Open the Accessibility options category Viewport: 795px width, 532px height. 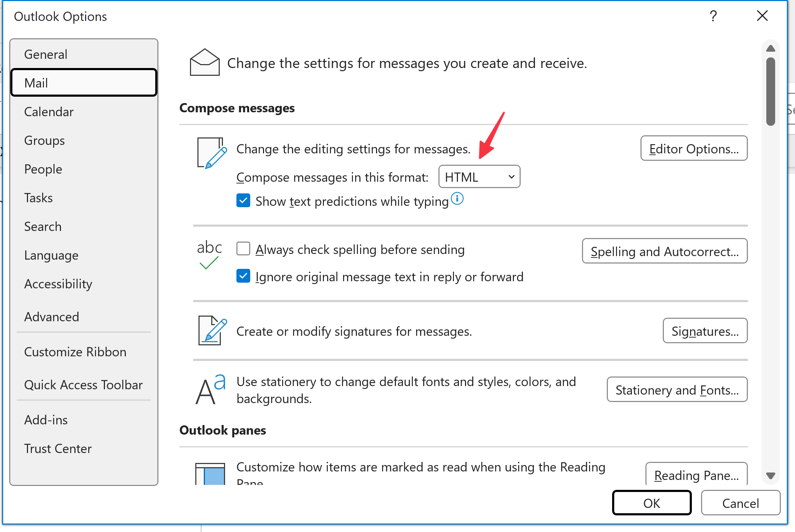click(x=84, y=284)
